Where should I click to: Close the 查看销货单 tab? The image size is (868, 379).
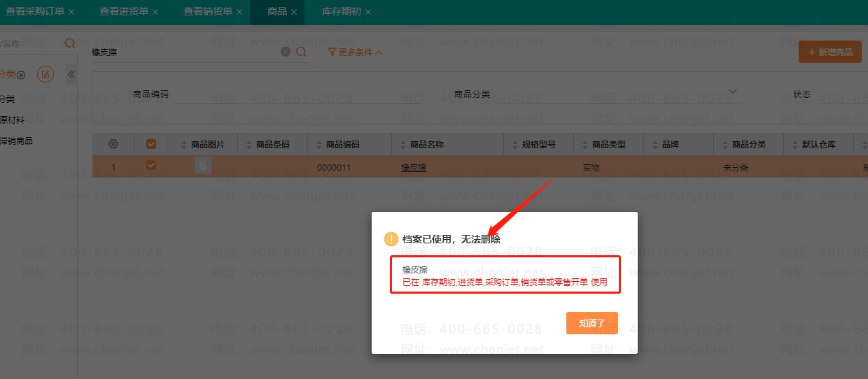[x=239, y=13]
